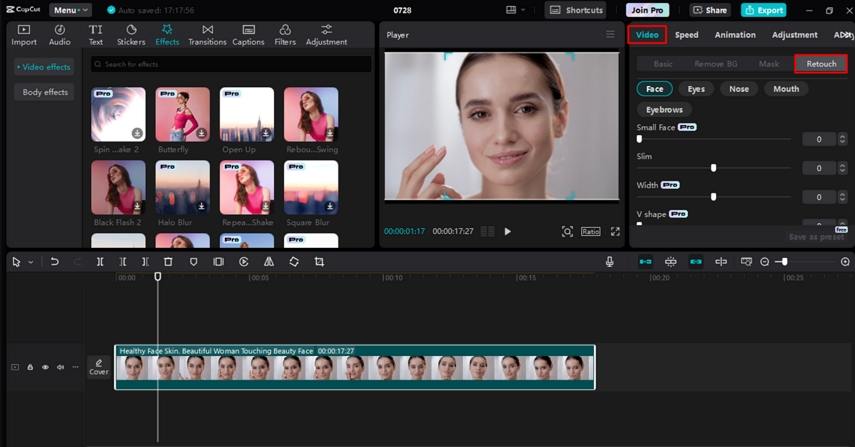The height and width of the screenshot is (447, 855).
Task: Select the Eyes retouch category
Action: click(x=696, y=89)
